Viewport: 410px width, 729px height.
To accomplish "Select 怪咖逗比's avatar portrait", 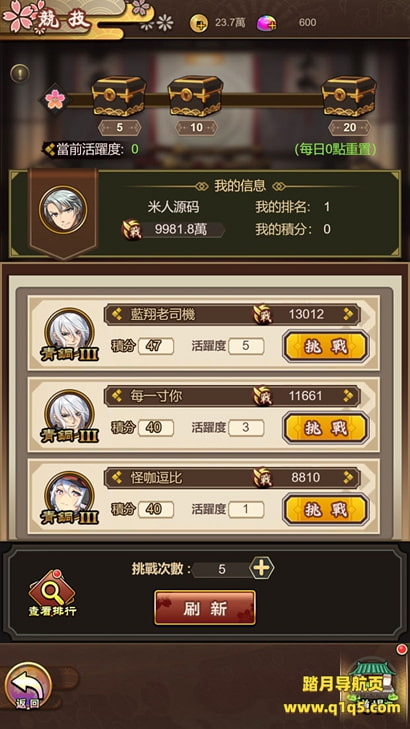I will click(69, 495).
